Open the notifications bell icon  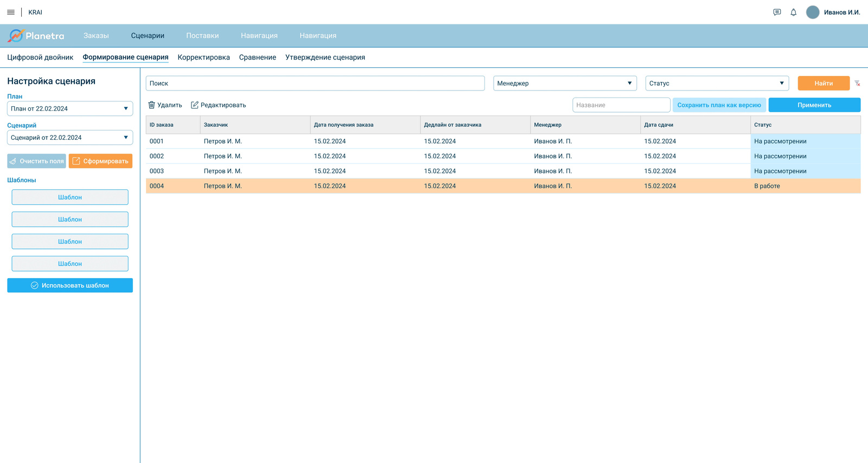[x=793, y=12]
